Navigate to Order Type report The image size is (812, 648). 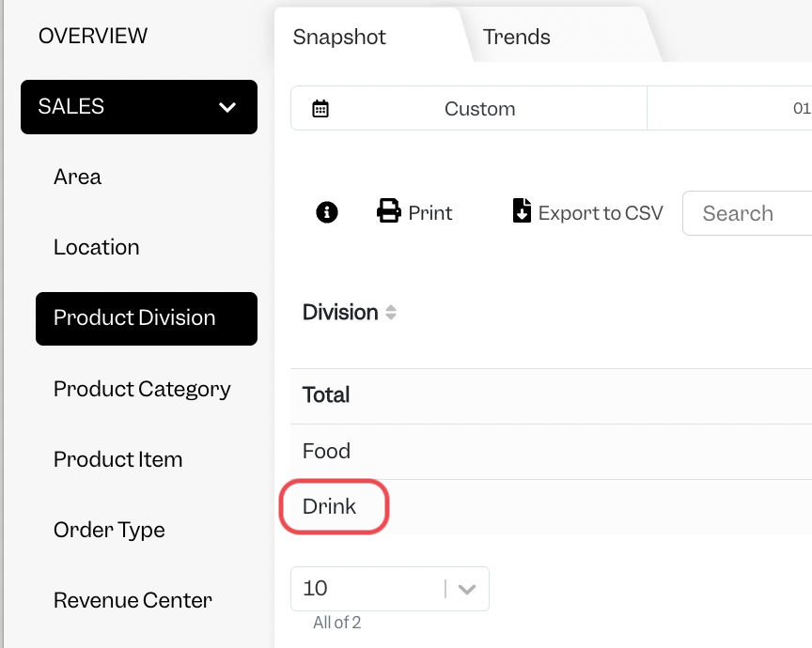pos(109,530)
